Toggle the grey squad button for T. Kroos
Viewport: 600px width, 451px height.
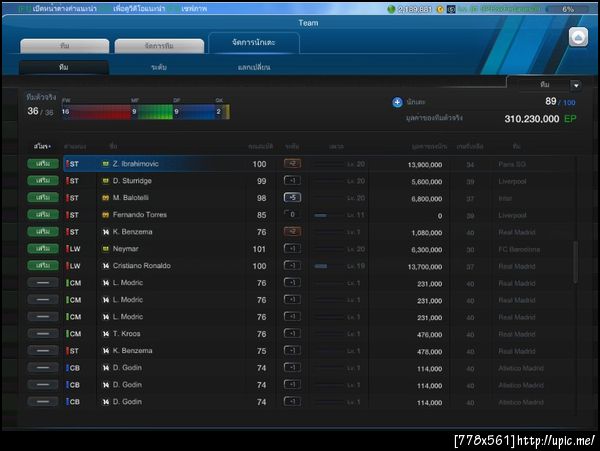tap(43, 334)
